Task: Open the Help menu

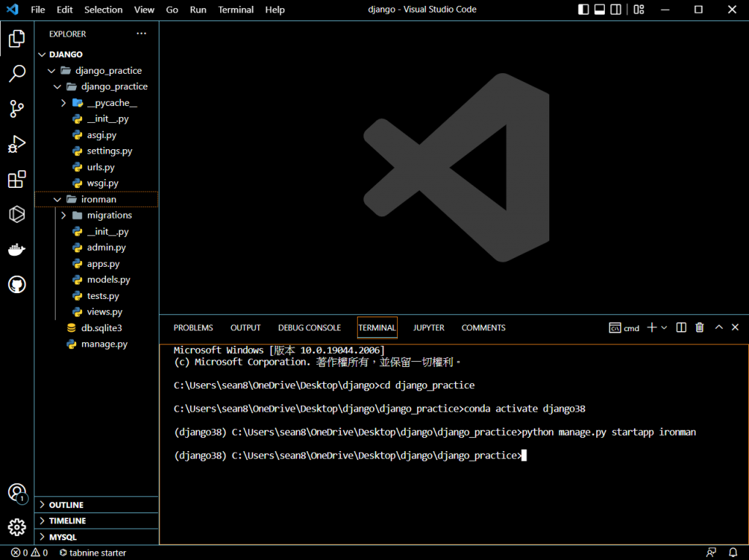Action: point(275,10)
